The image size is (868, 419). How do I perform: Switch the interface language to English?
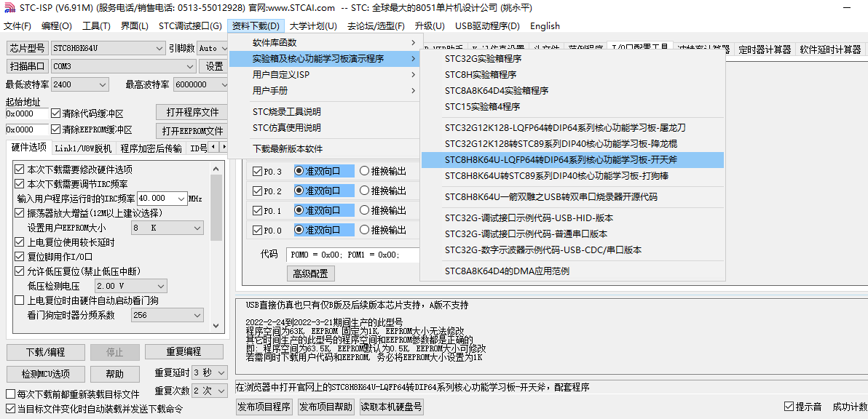click(x=545, y=26)
